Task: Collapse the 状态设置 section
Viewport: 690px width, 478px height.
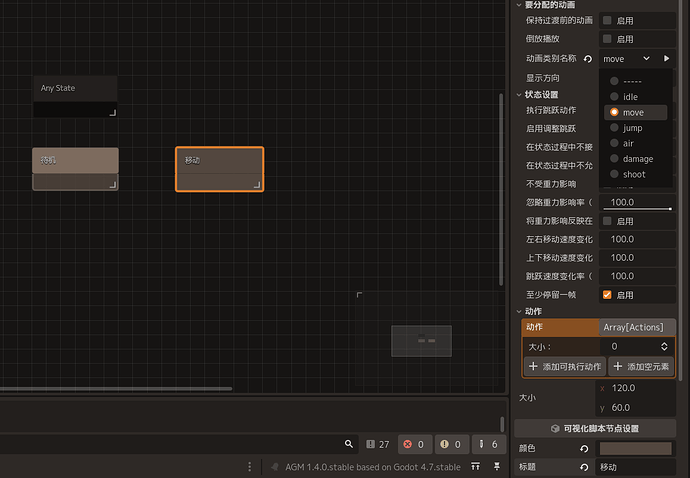Action: point(519,95)
